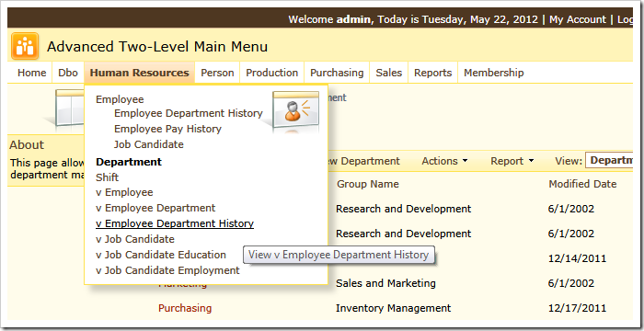Open the Person menu tab
Viewport: 644px width, 331px height.
pyautogui.click(x=217, y=73)
